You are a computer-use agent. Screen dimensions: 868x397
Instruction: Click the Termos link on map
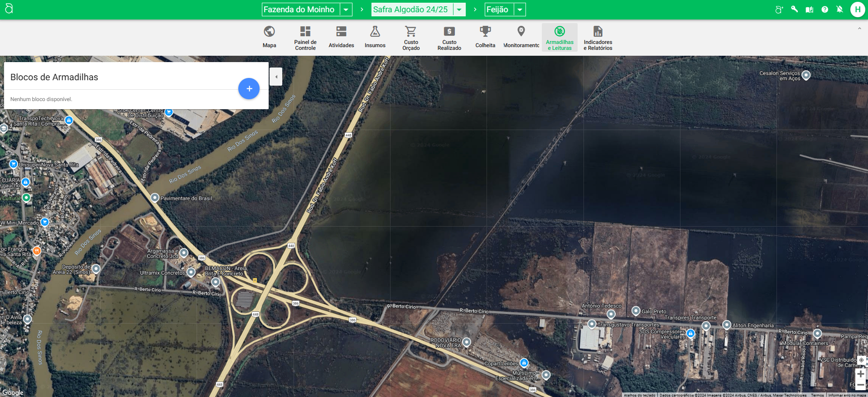(817, 395)
